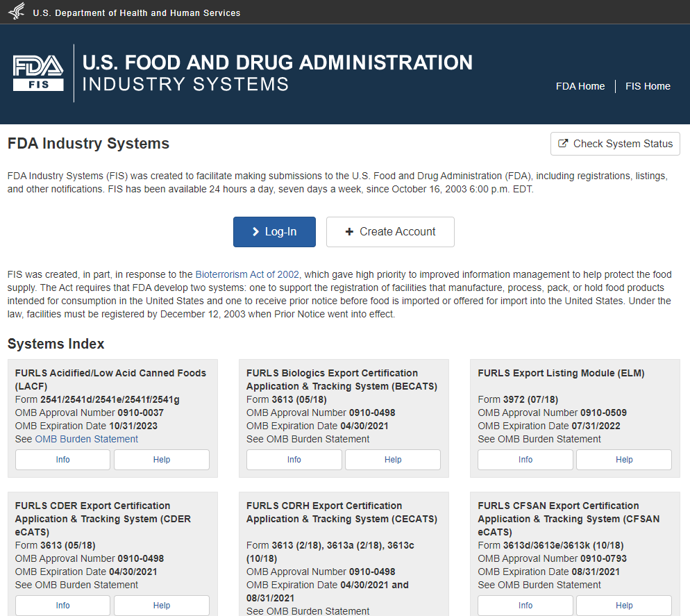Open LACF OMB Burden Statement link
The height and width of the screenshot is (616, 690).
[x=86, y=439]
